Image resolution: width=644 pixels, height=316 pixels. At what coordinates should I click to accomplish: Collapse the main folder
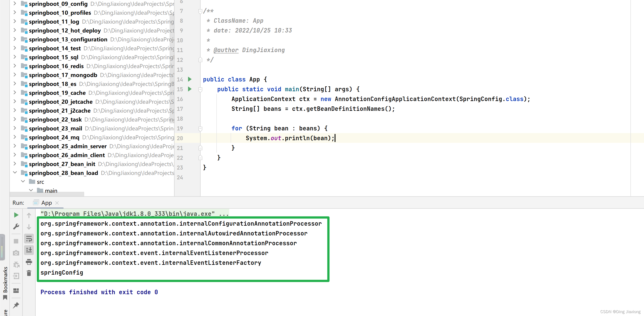point(31,190)
